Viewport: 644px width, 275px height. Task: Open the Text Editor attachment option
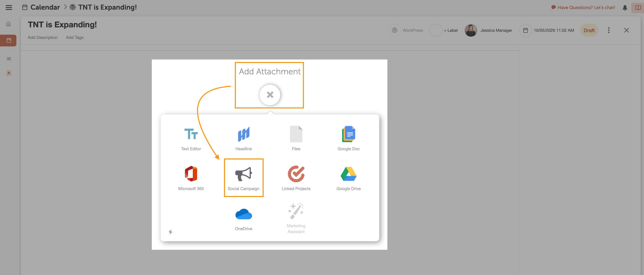(x=191, y=138)
